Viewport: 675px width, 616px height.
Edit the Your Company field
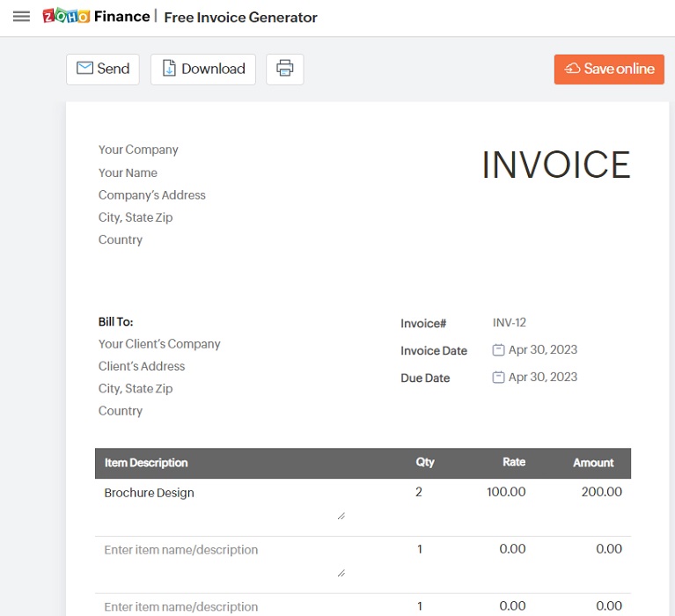pos(138,150)
